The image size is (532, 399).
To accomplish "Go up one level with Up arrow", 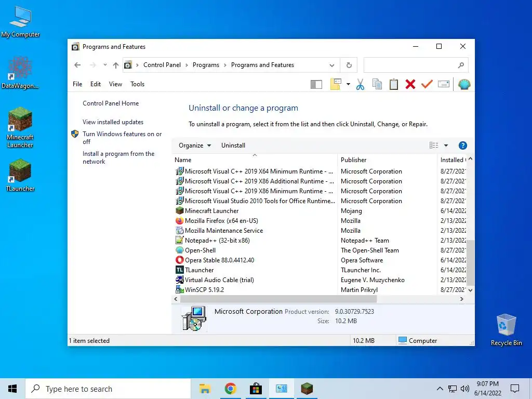I will [116, 65].
